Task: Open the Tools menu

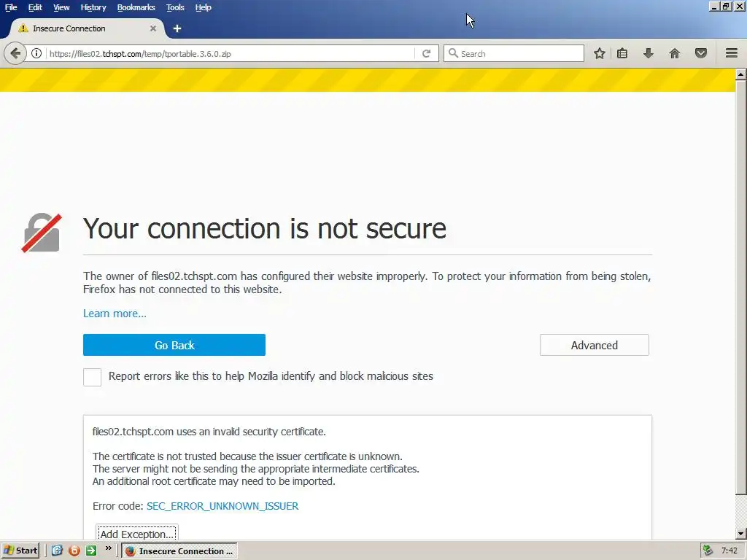Action: tap(175, 7)
